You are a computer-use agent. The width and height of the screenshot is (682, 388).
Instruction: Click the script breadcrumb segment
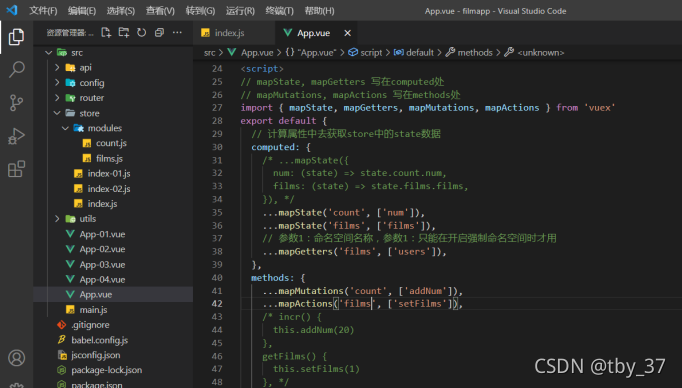pyautogui.click(x=365, y=53)
